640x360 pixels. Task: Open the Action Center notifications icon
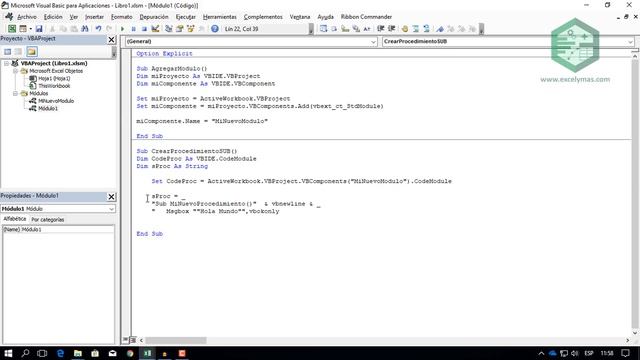coord(625,353)
